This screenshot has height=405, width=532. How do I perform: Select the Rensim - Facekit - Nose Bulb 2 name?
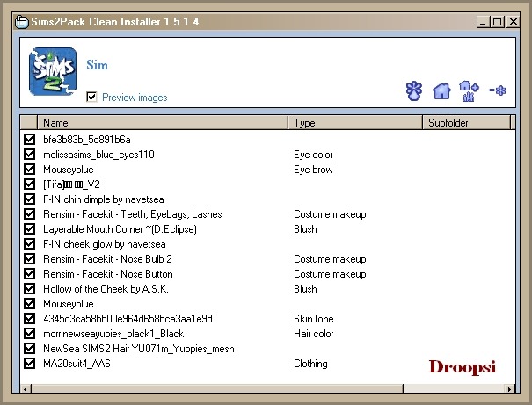point(107,259)
